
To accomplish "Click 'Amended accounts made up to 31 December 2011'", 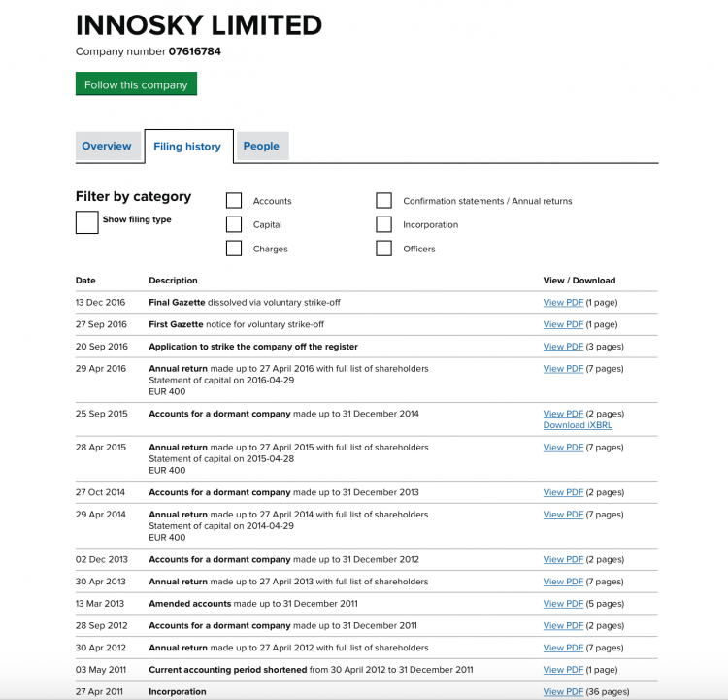I will tap(253, 603).
